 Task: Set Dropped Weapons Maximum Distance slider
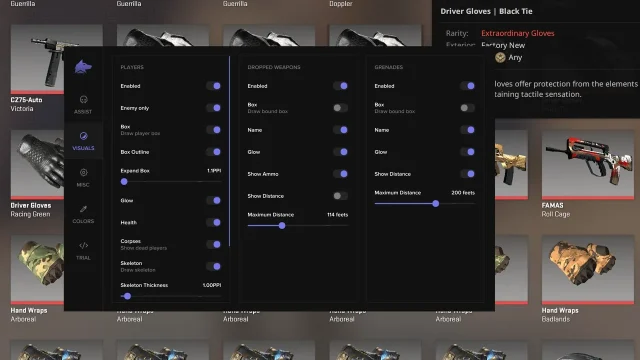pos(298,225)
